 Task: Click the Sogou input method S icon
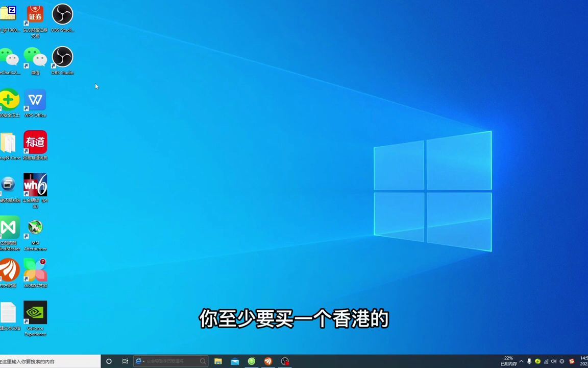tap(572, 361)
